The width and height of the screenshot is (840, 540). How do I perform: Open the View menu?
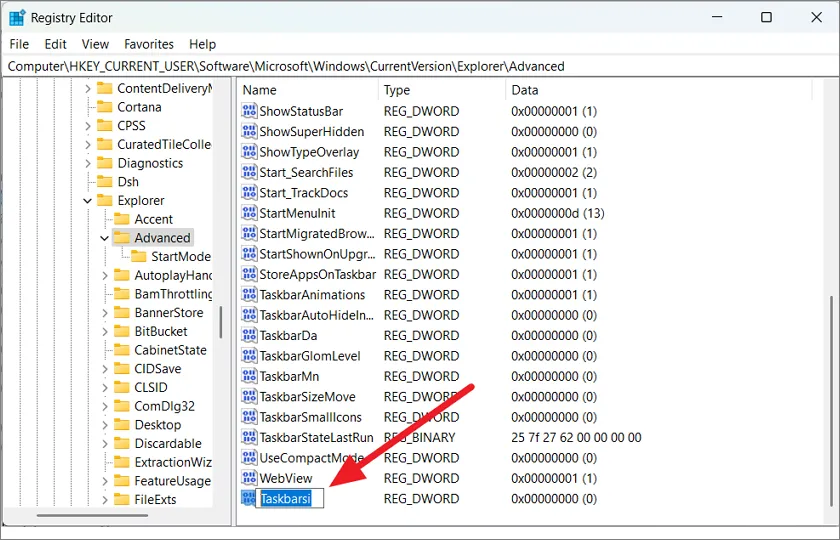(x=95, y=44)
